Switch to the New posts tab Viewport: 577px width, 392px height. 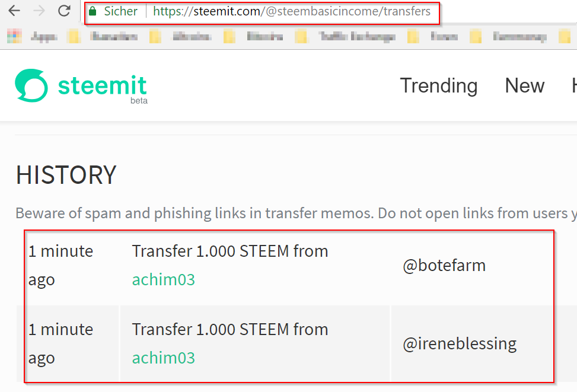click(524, 86)
